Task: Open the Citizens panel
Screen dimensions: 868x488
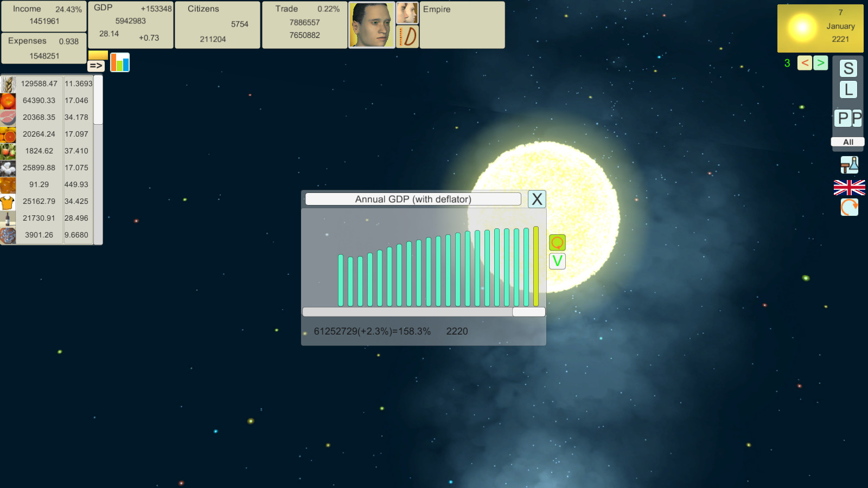Action: coord(217,25)
